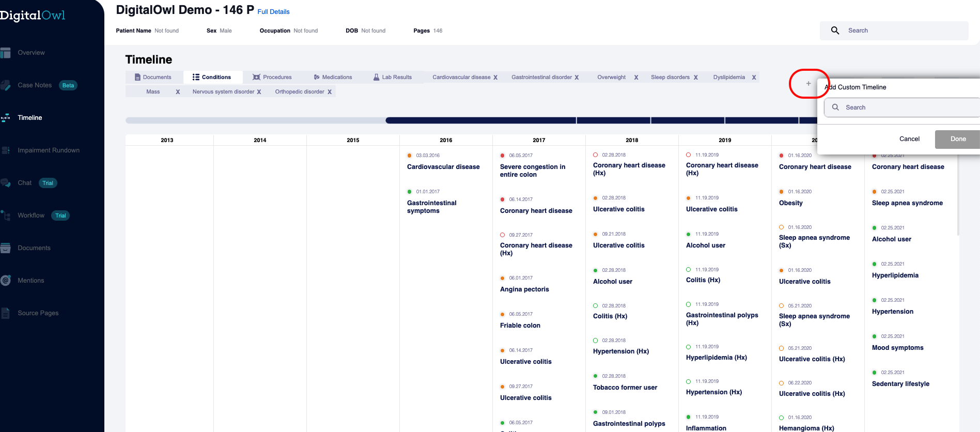This screenshot has height=432, width=980.
Task: Click the top Search input field
Action: point(894,30)
